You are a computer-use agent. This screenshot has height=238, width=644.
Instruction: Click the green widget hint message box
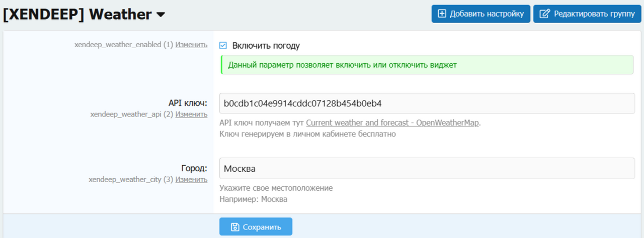click(x=427, y=65)
